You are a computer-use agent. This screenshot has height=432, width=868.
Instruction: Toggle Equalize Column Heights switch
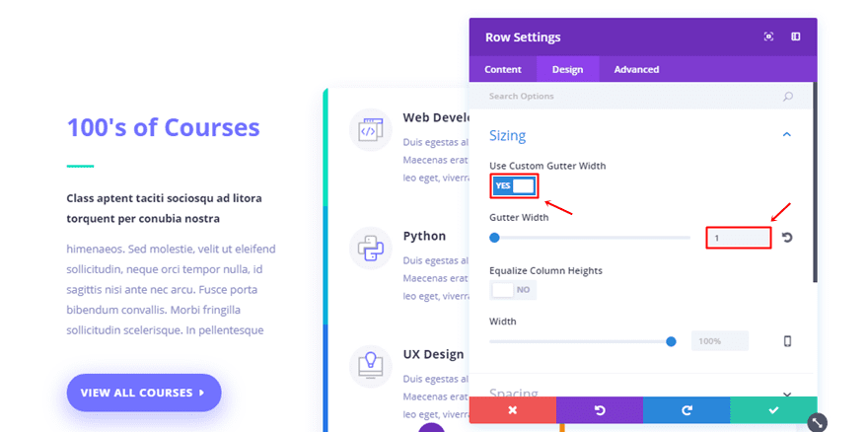coord(514,290)
